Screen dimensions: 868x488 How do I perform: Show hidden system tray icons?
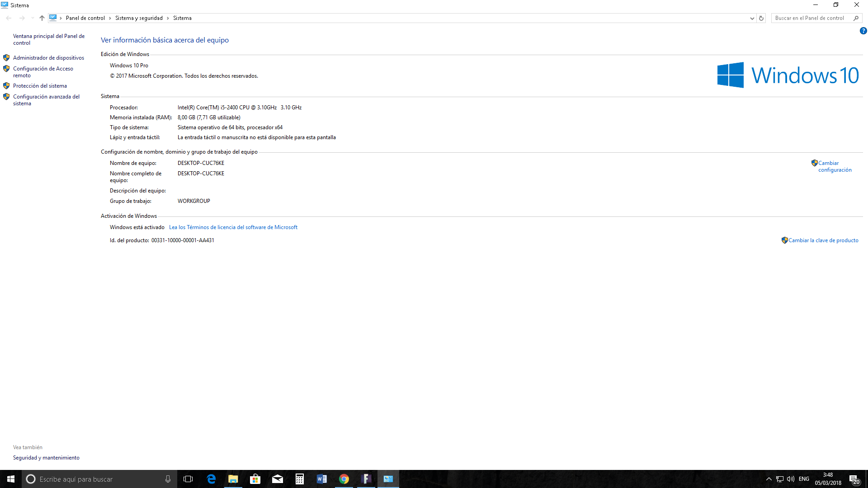(769, 479)
